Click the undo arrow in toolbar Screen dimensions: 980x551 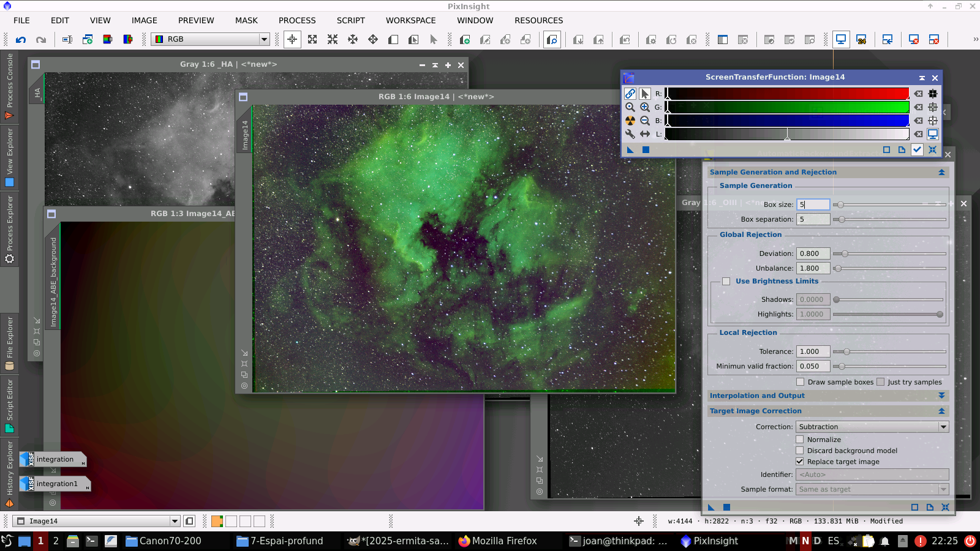coord(21,40)
